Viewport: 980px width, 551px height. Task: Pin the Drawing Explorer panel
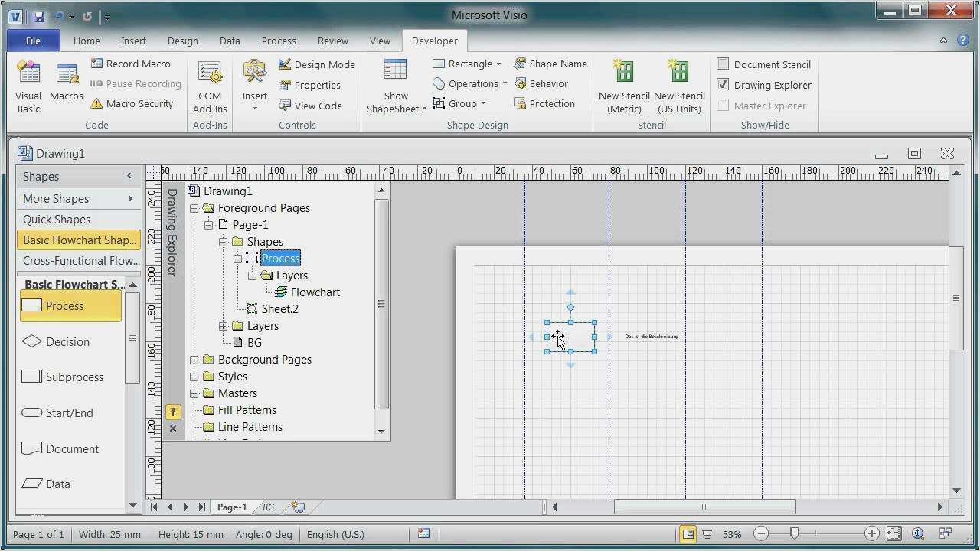click(173, 412)
